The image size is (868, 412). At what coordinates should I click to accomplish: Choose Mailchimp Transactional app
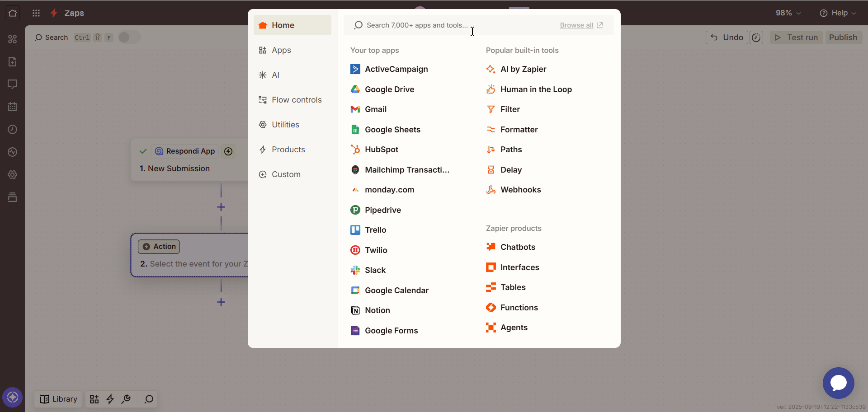click(x=400, y=170)
